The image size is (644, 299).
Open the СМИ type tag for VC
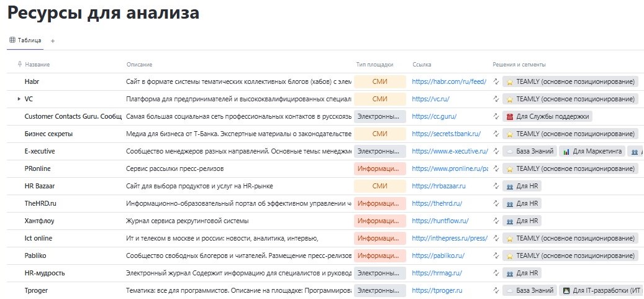(379, 99)
